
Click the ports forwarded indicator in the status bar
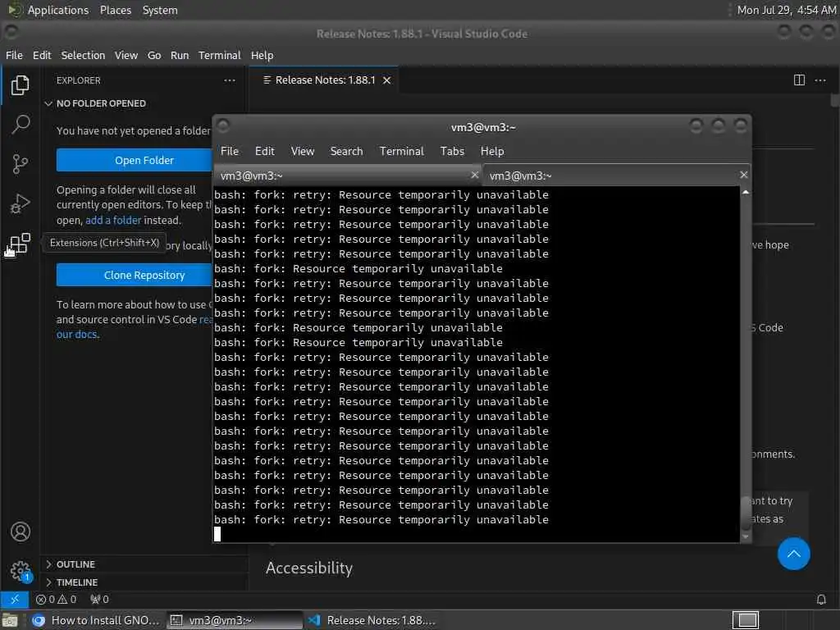pos(99,600)
